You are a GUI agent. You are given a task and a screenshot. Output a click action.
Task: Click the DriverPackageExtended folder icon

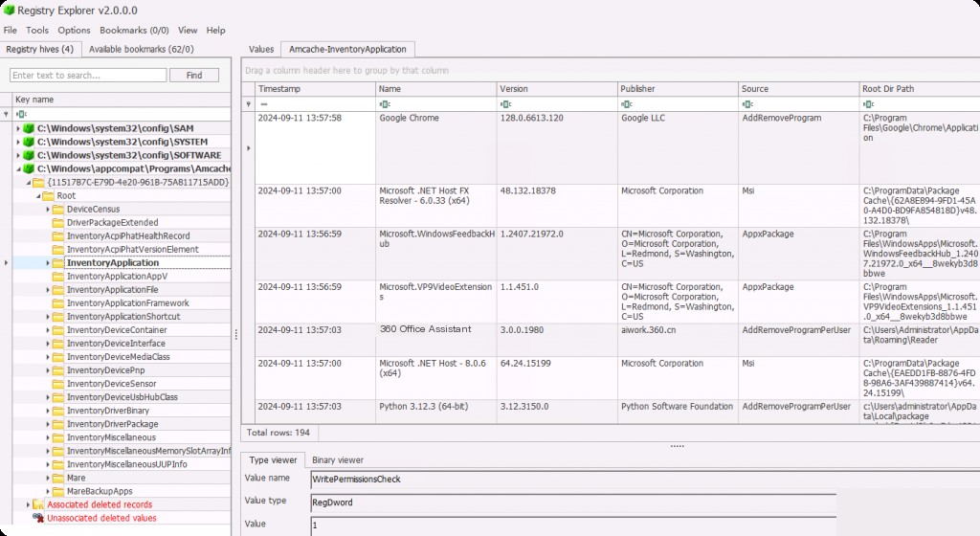tap(58, 222)
